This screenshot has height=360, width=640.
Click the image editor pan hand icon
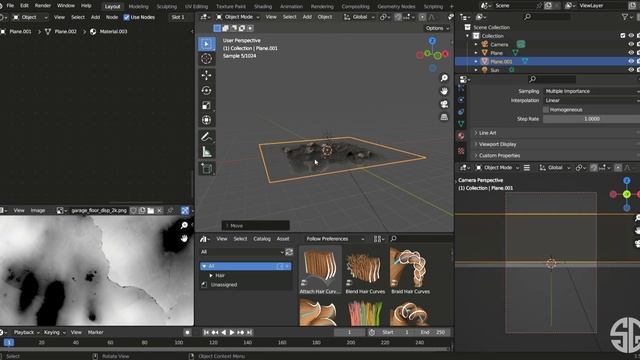[x=184, y=238]
